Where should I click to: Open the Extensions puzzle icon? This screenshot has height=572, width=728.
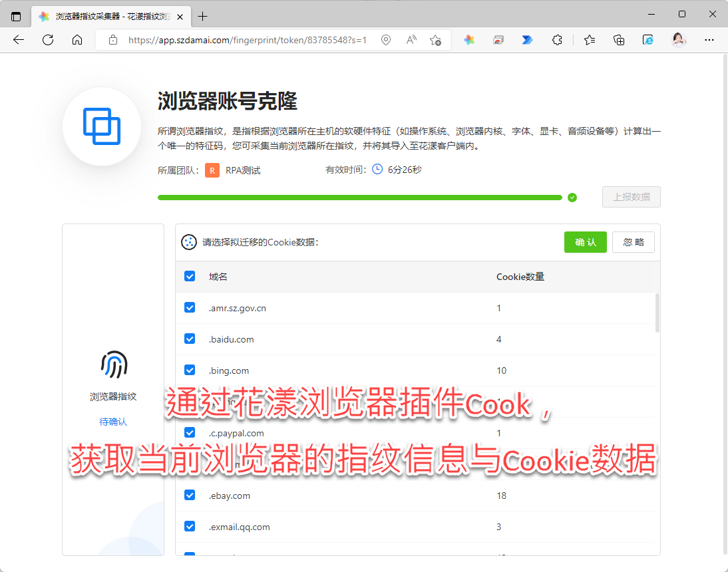[557, 40]
